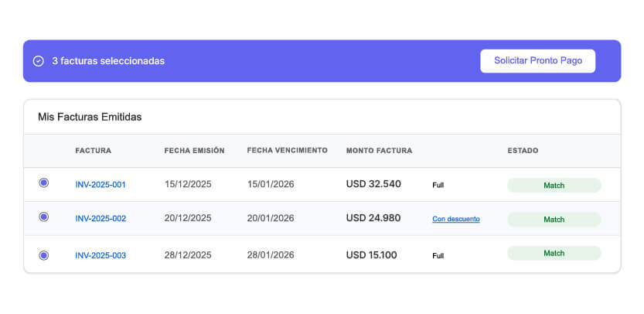This screenshot has height=314, width=644.
Task: Click Match status badge for INV-2025-002
Action: (554, 219)
